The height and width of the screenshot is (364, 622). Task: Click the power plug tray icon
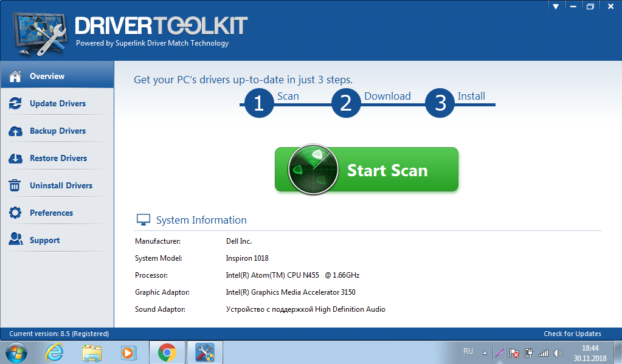coord(528,352)
